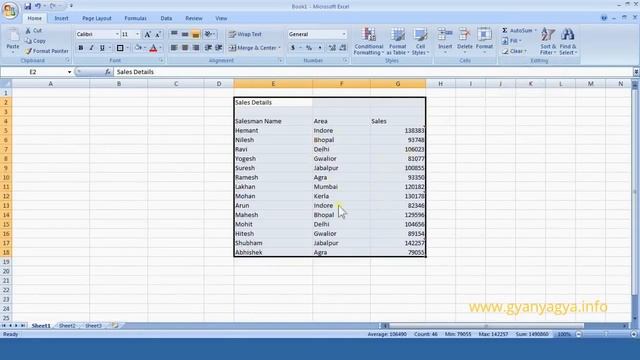
Task: Open font color dropdown arrow
Action: point(160,48)
